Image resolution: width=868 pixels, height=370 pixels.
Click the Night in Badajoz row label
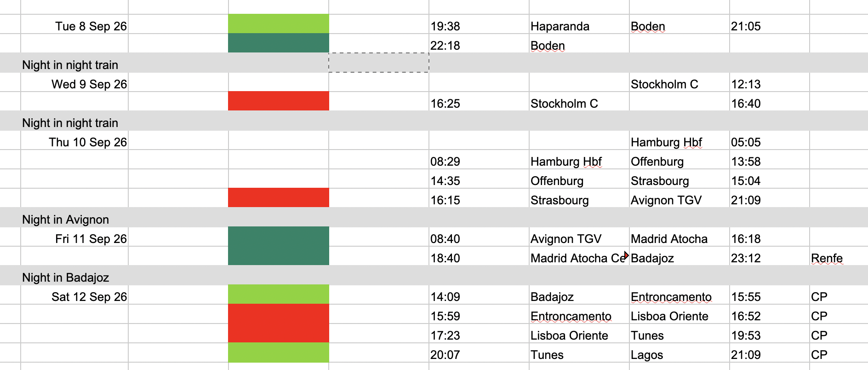point(65,277)
